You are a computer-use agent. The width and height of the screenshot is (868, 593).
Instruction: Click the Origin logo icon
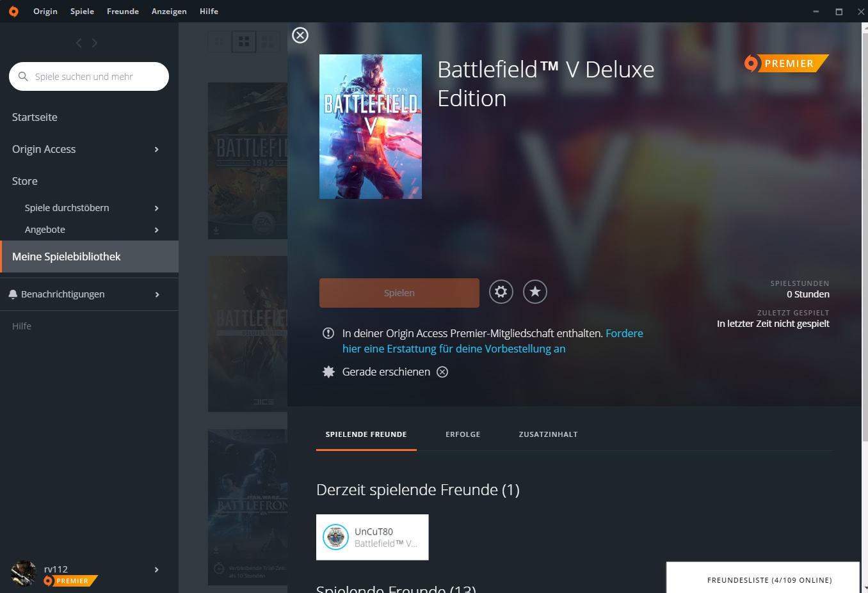pos(13,12)
